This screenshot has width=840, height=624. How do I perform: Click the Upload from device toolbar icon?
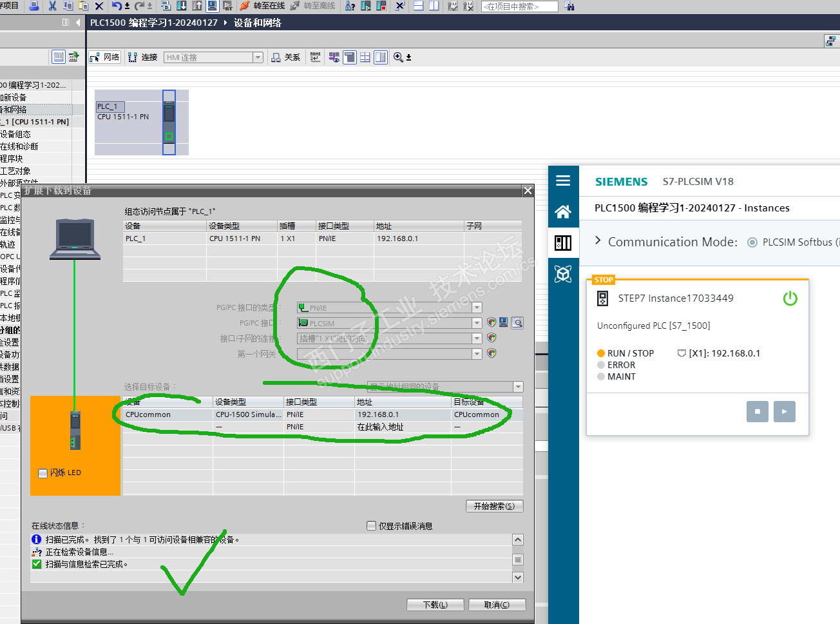tap(197, 6)
